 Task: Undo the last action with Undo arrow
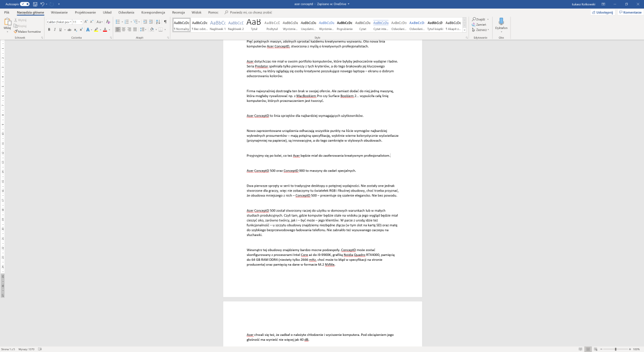pos(42,4)
